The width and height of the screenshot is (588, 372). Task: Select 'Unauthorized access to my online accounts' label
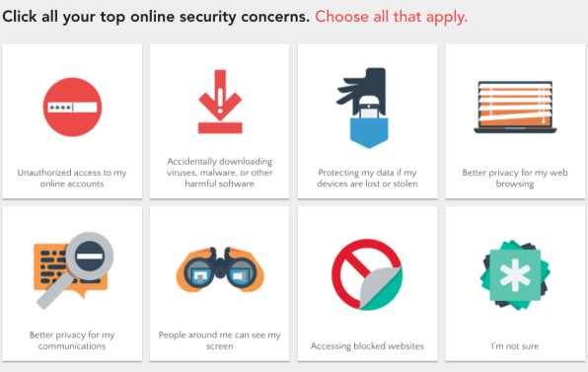(x=72, y=179)
